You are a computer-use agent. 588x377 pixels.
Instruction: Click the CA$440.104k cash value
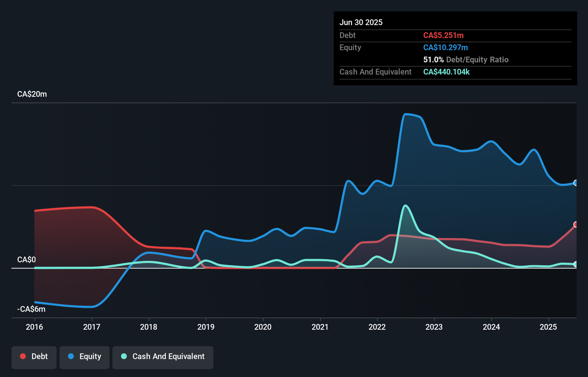point(446,72)
